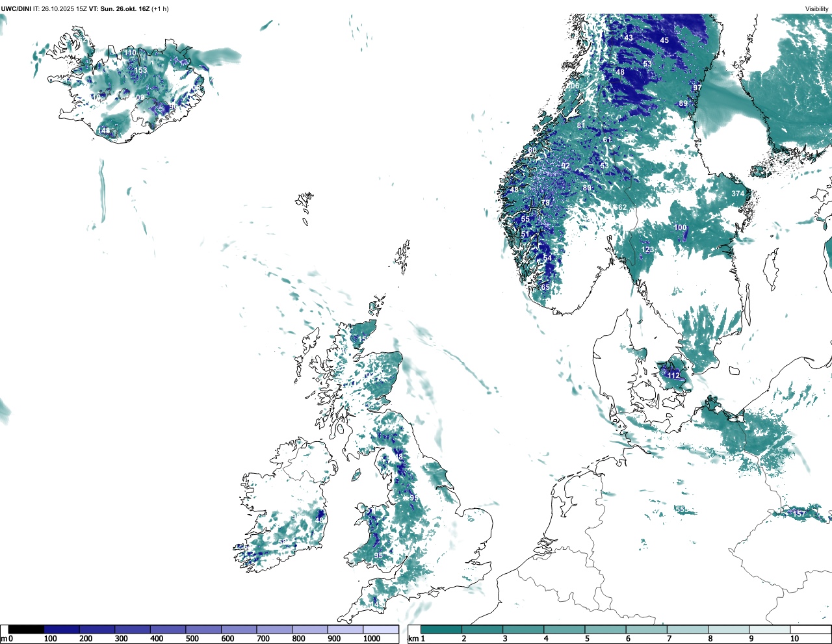Click the visibility value '95' in Wales
This screenshot has height=644, width=832.
[x=378, y=556]
